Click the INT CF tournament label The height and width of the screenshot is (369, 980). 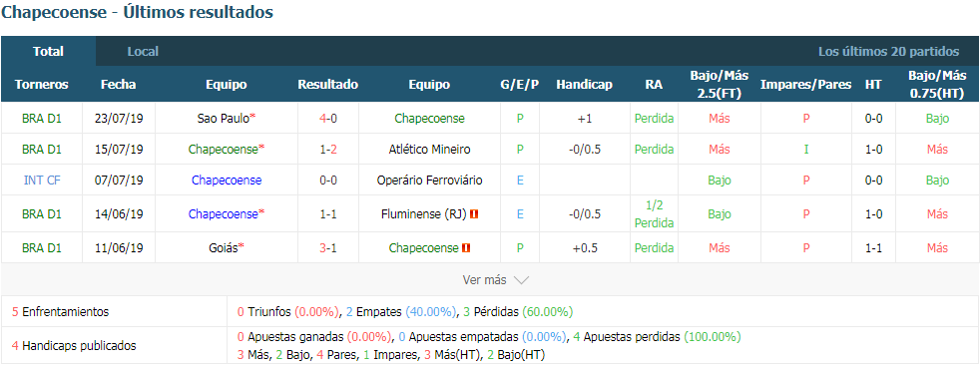tap(42, 181)
